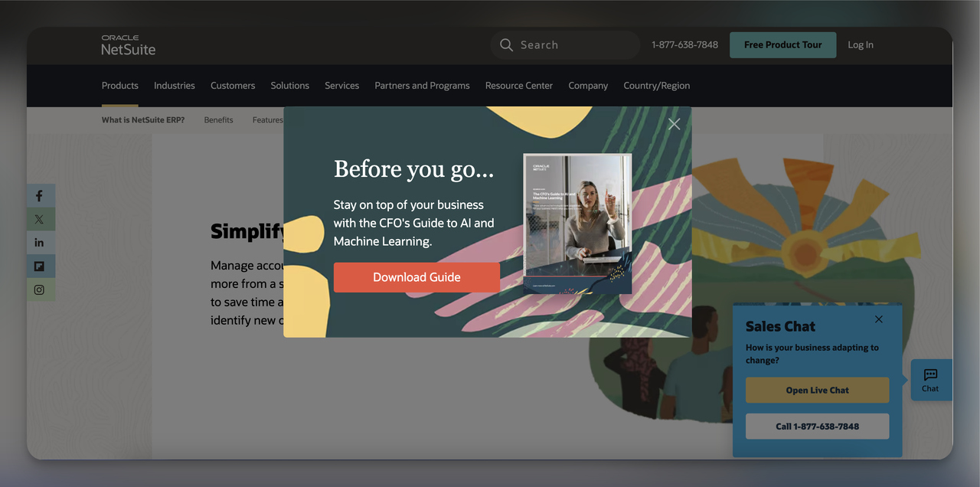The height and width of the screenshot is (487, 980).
Task: Open the Services menu
Action: click(x=342, y=86)
